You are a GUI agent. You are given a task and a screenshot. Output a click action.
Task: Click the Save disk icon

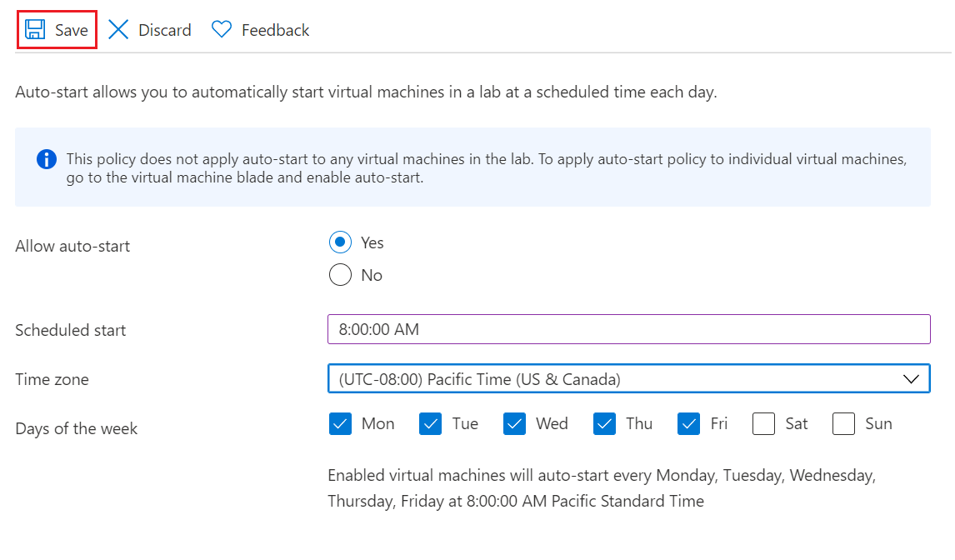coord(35,29)
